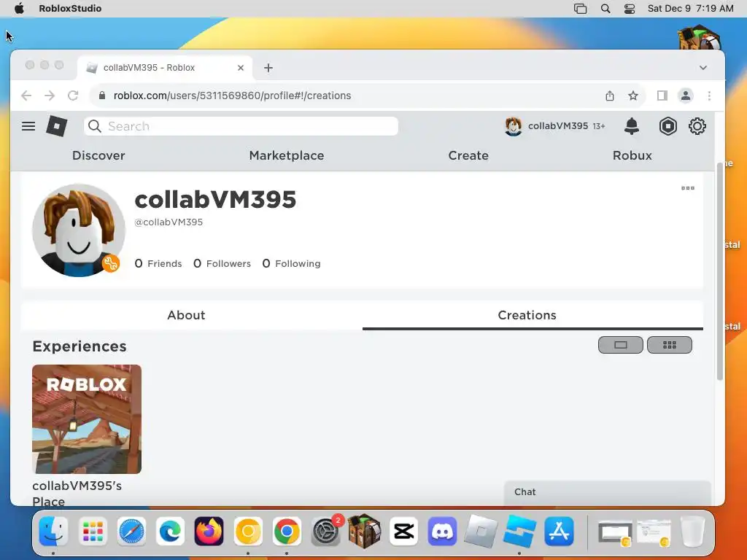Open the Marketplace page
Image resolution: width=747 pixels, height=560 pixels.
pyautogui.click(x=286, y=155)
